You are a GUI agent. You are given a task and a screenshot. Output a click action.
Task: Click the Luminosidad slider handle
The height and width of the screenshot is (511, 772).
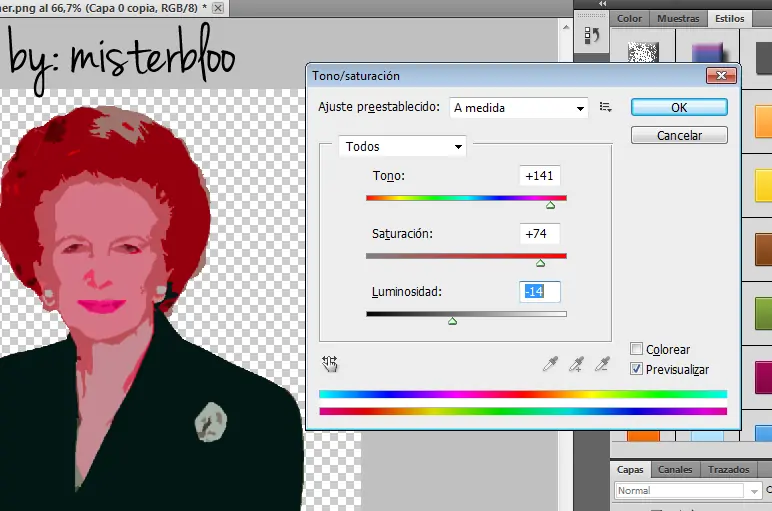pos(452,321)
